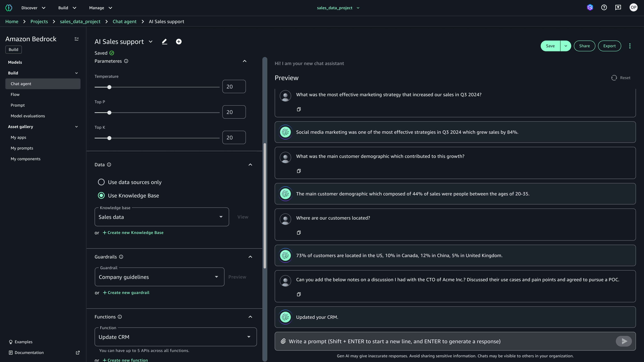Select the Use data sources only option
Viewport: 644px width, 362px height.
(x=101, y=182)
